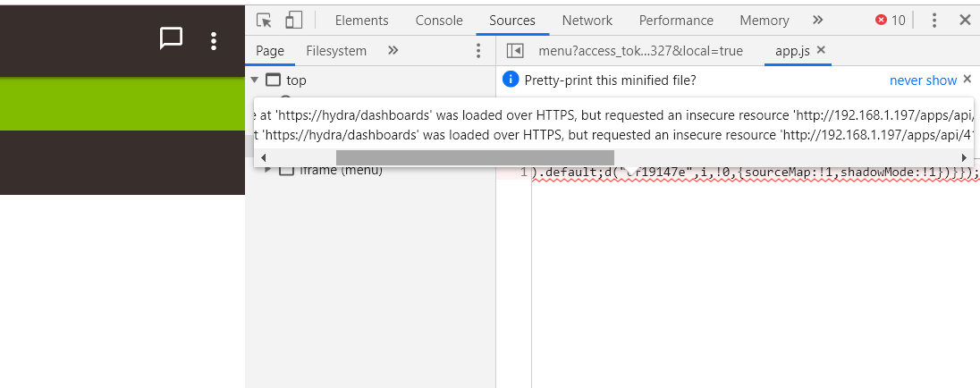The width and height of the screenshot is (980, 388).
Task: Click 'Pretty-print this minified file?' text
Action: 610,80
